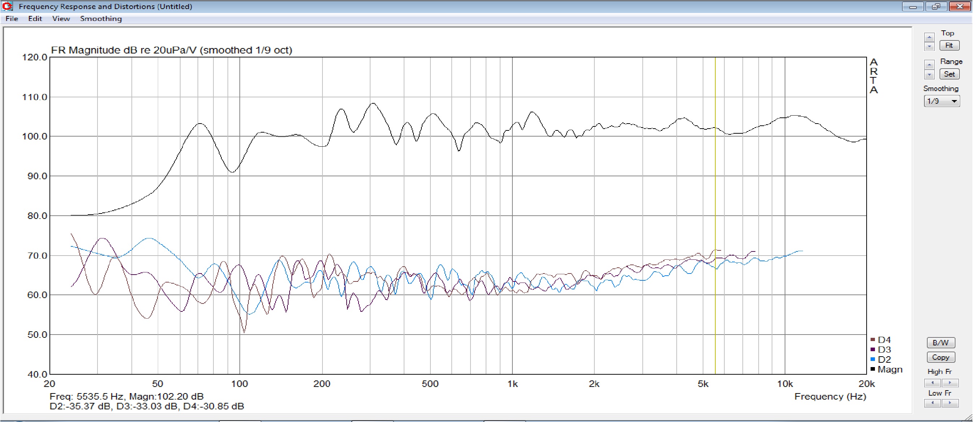Open the Smoothing menu

point(101,19)
